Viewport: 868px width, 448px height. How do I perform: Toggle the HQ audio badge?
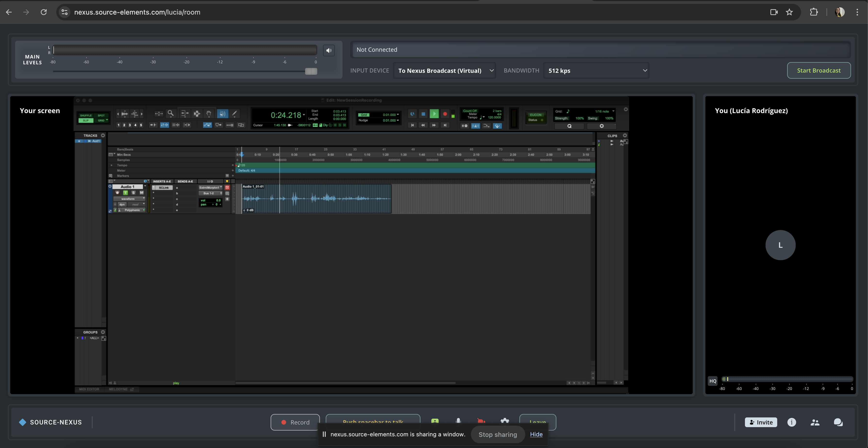[x=713, y=381]
